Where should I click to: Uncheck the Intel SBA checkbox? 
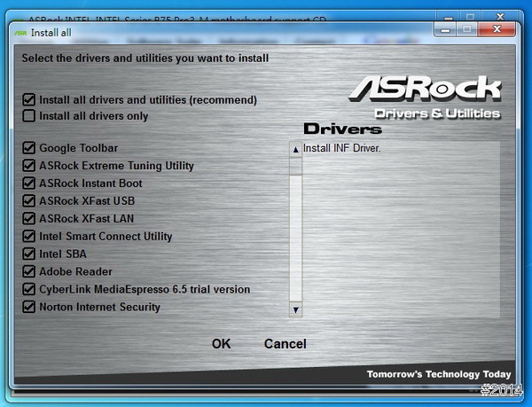coord(29,254)
